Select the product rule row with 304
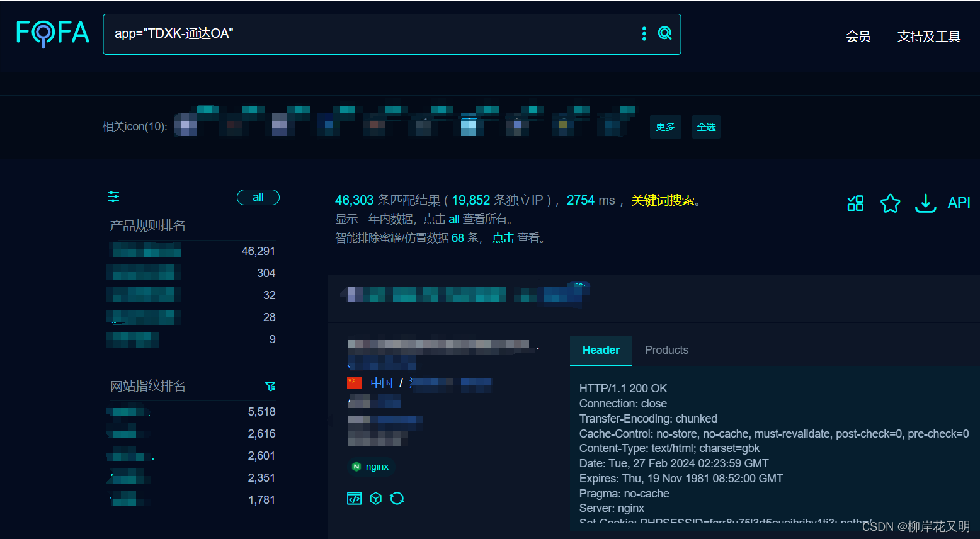This screenshot has height=539, width=980. 192,273
